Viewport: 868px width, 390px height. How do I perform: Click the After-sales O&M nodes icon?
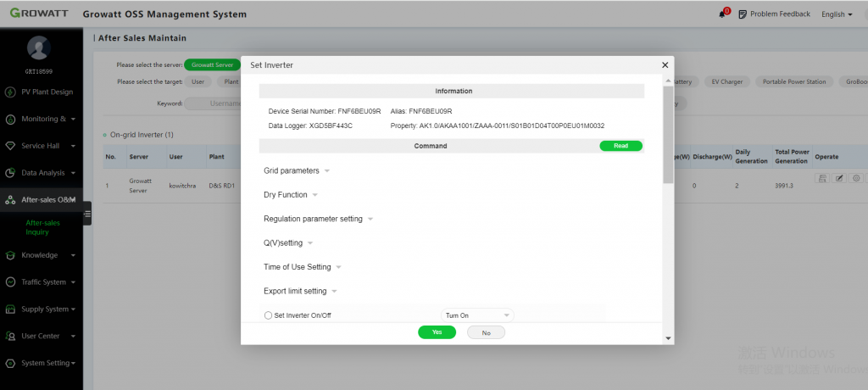10,200
